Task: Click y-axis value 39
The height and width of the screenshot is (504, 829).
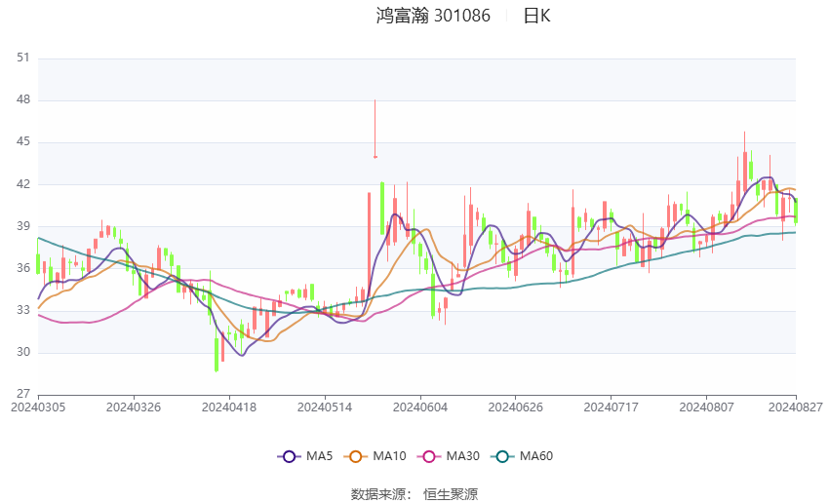Action: 23,226
